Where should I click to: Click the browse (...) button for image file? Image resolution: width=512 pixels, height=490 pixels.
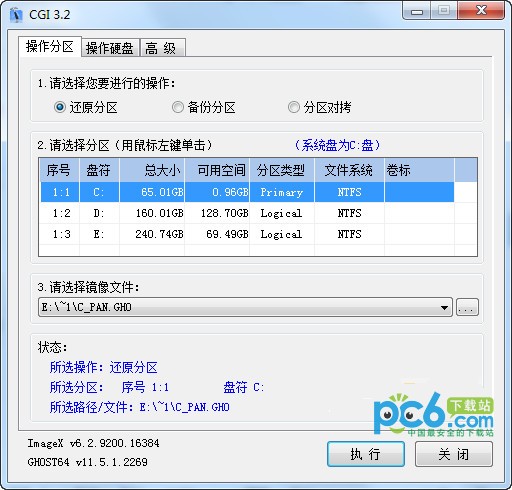[x=467, y=307]
